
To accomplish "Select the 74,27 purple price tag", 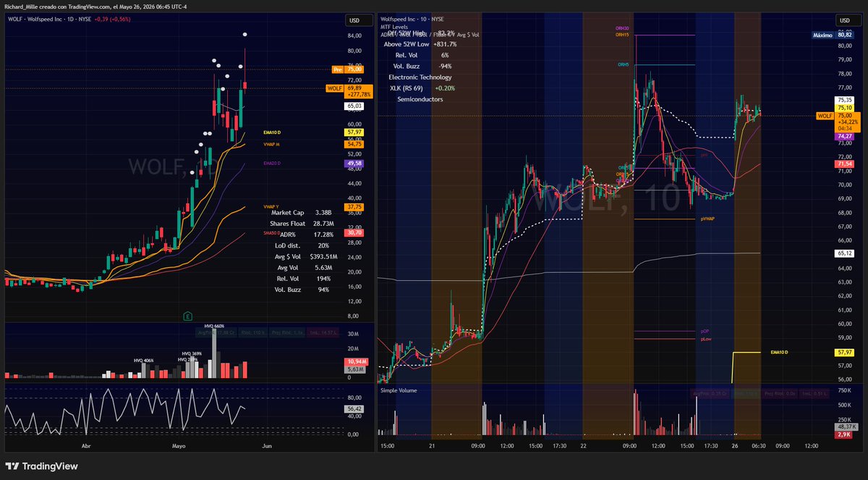I will [x=844, y=136].
